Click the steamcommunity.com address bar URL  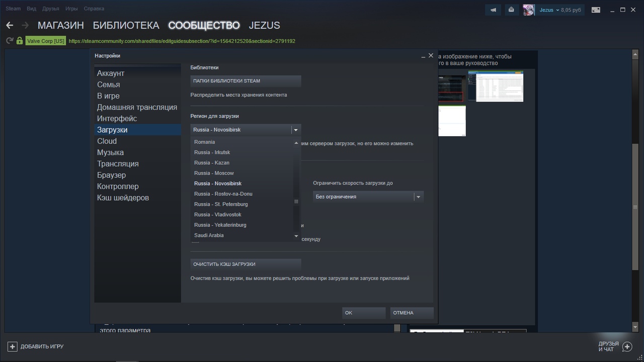pos(182,41)
